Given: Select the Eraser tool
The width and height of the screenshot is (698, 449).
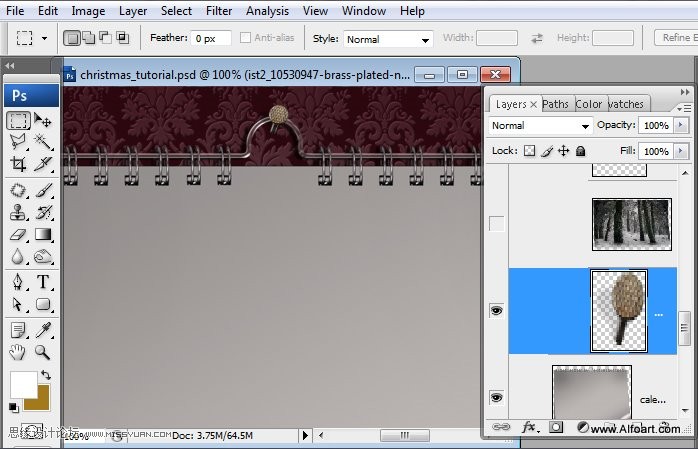Looking at the screenshot, I should pos(18,235).
